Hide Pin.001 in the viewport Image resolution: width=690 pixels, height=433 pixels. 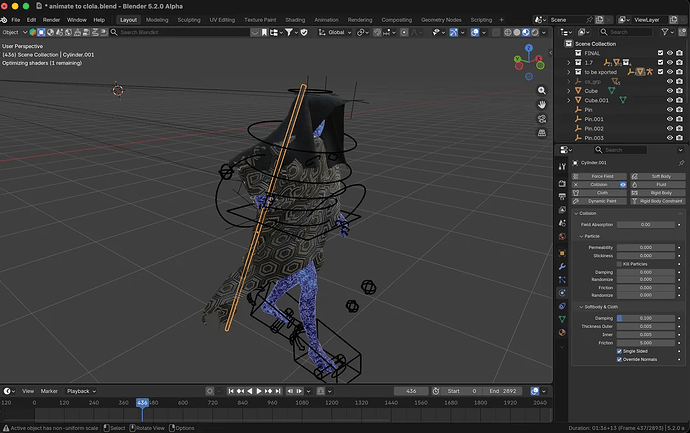tap(670, 119)
